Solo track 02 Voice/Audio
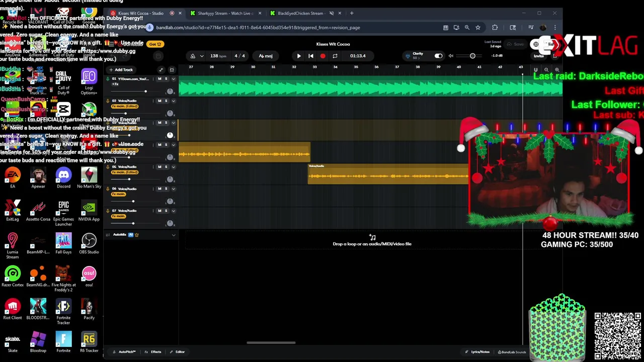Viewport: 644px width, 362px height. pyautogui.click(x=166, y=101)
